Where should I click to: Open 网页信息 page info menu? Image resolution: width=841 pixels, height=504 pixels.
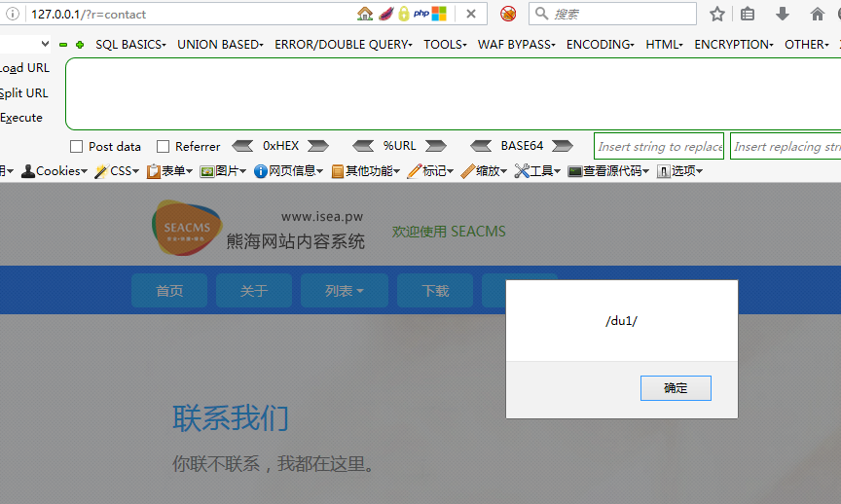click(x=288, y=171)
